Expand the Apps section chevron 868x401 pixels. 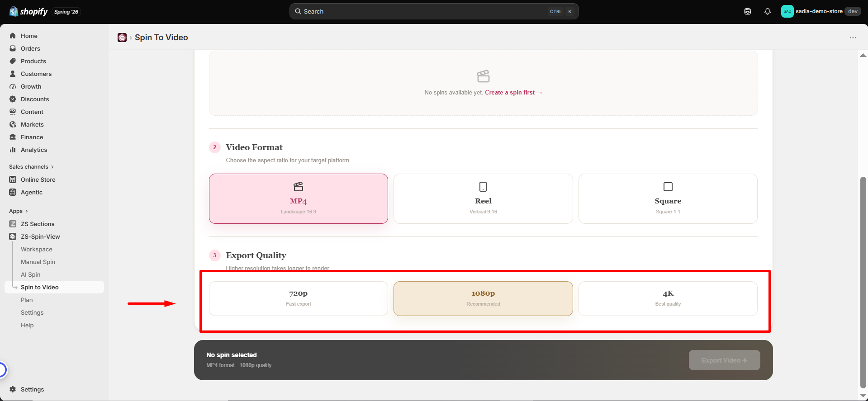coord(27,211)
